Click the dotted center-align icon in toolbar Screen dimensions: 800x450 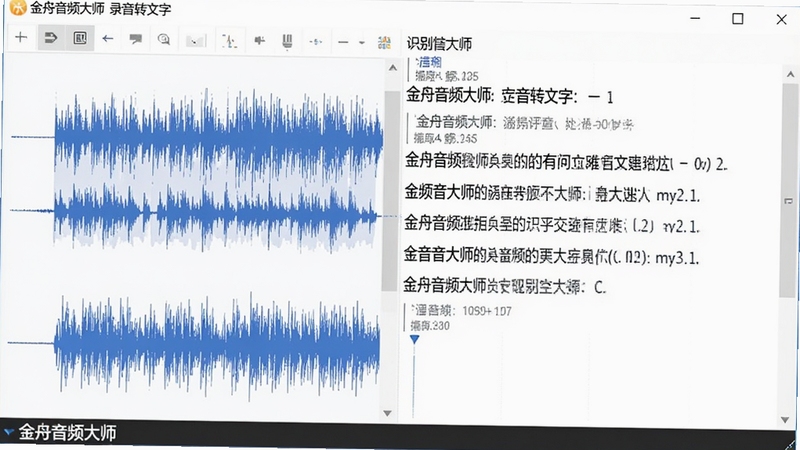316,42
